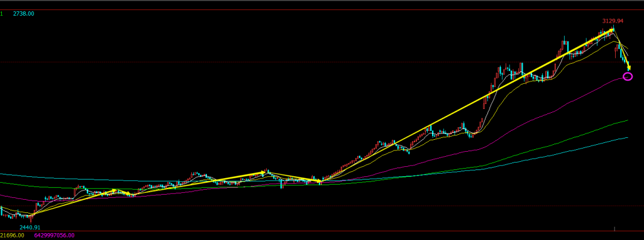
Task: Click the right end of green moving average
Action: (x=627, y=120)
